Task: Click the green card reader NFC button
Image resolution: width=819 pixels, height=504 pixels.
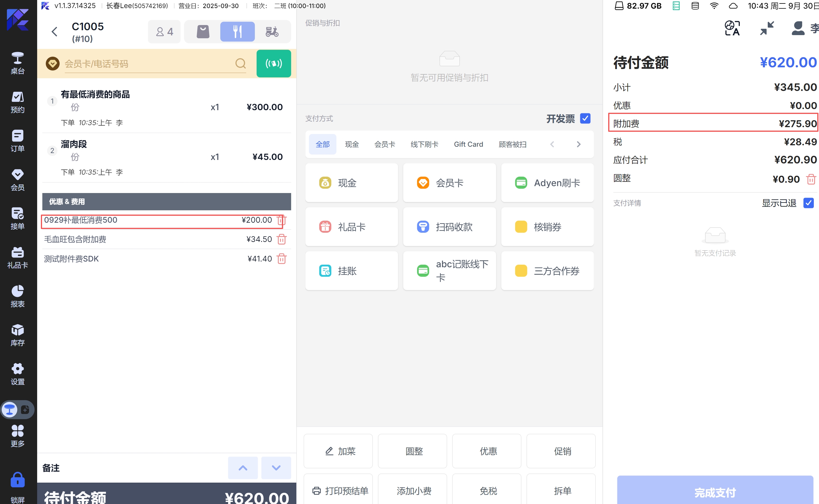Action: coord(274,63)
